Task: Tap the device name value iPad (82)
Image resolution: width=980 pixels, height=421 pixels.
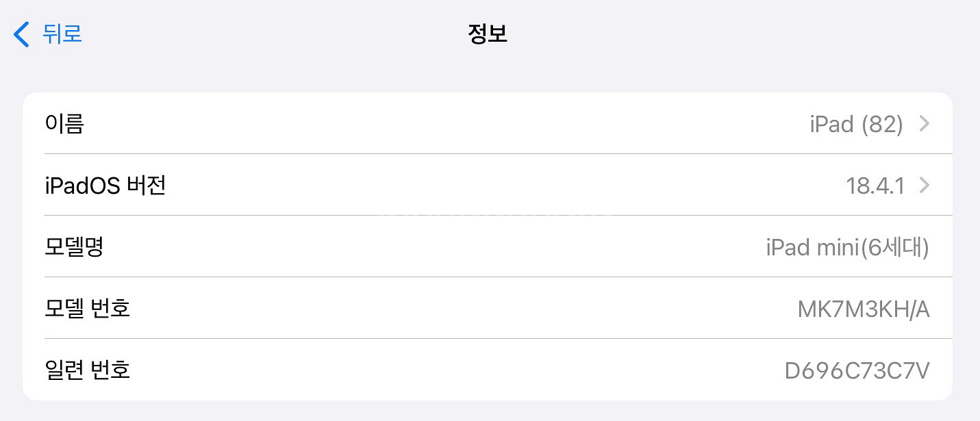Action: [x=856, y=125]
